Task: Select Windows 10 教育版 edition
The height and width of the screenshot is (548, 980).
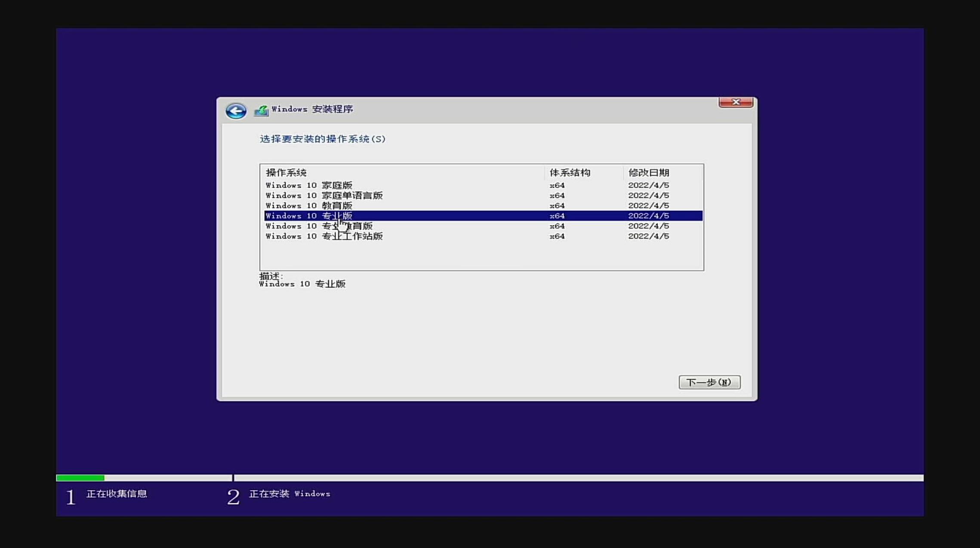Action: [310, 205]
